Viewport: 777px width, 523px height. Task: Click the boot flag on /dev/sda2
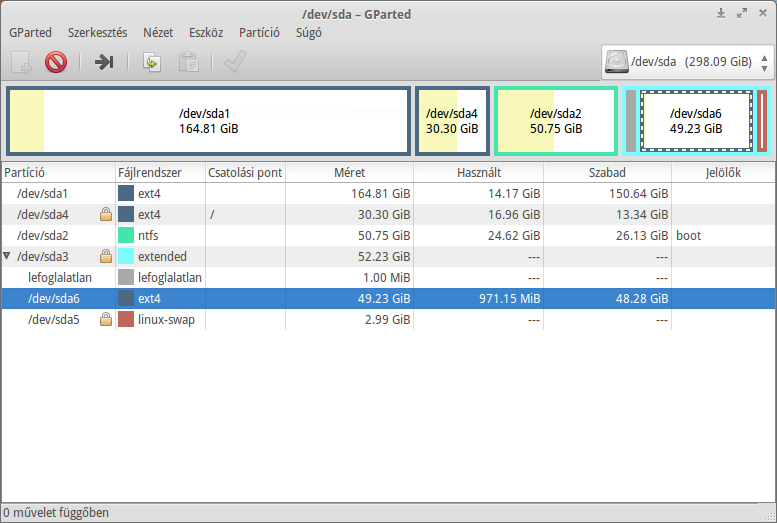point(688,235)
